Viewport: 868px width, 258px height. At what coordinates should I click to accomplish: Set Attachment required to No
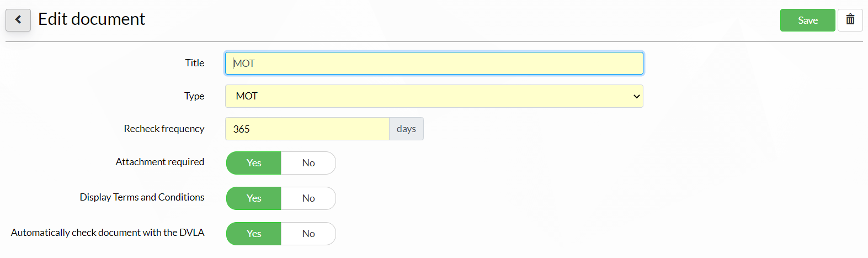(x=308, y=163)
